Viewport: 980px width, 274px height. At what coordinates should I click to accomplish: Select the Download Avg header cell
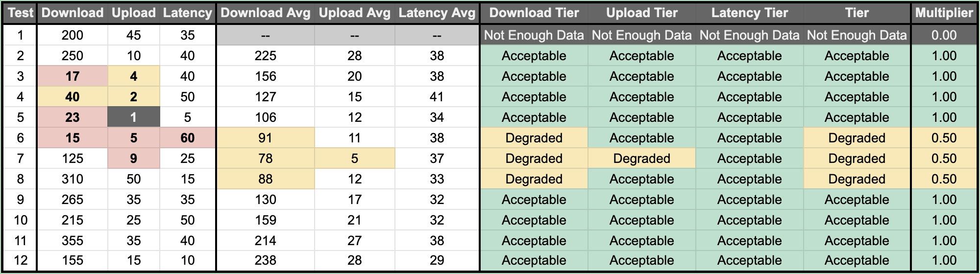click(x=265, y=13)
